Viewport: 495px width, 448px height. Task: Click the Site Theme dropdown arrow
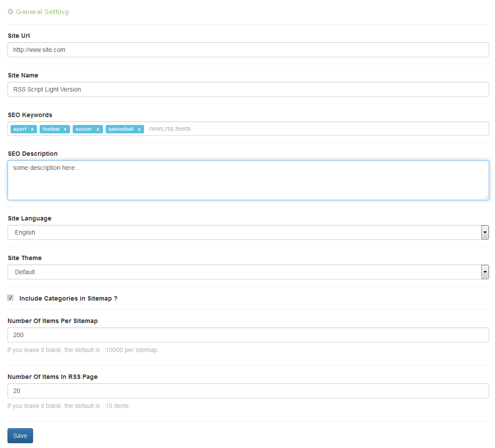(485, 272)
